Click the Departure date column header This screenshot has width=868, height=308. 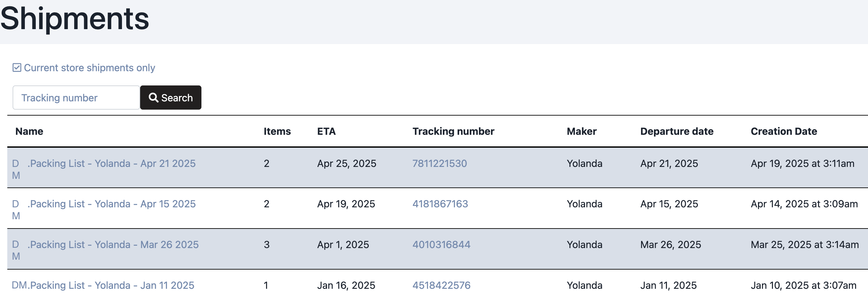pos(677,131)
